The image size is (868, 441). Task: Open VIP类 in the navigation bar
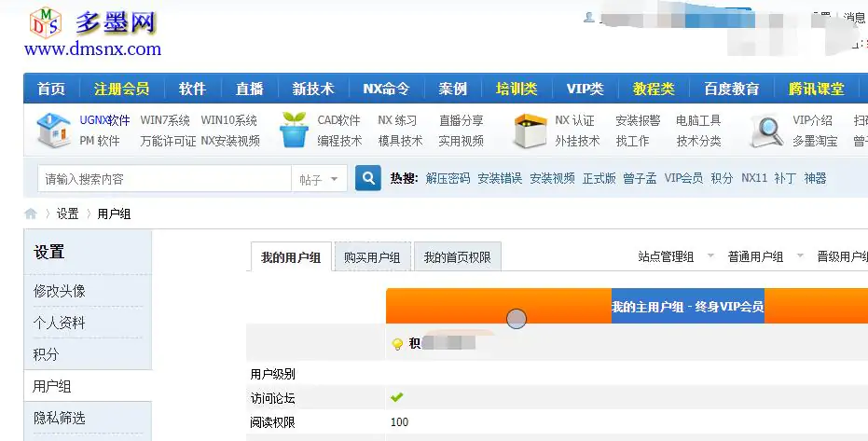coord(585,89)
